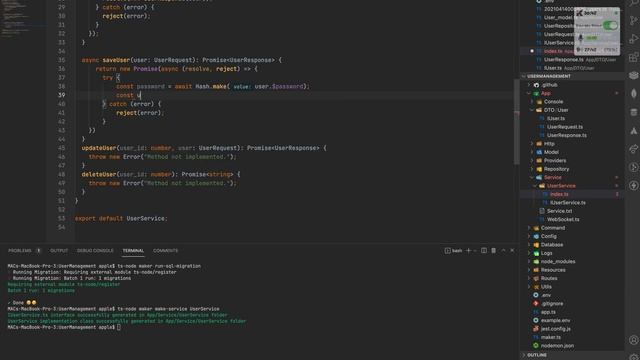The height and width of the screenshot is (360, 640).
Task: Select the TERMINAL tab
Action: [133, 251]
